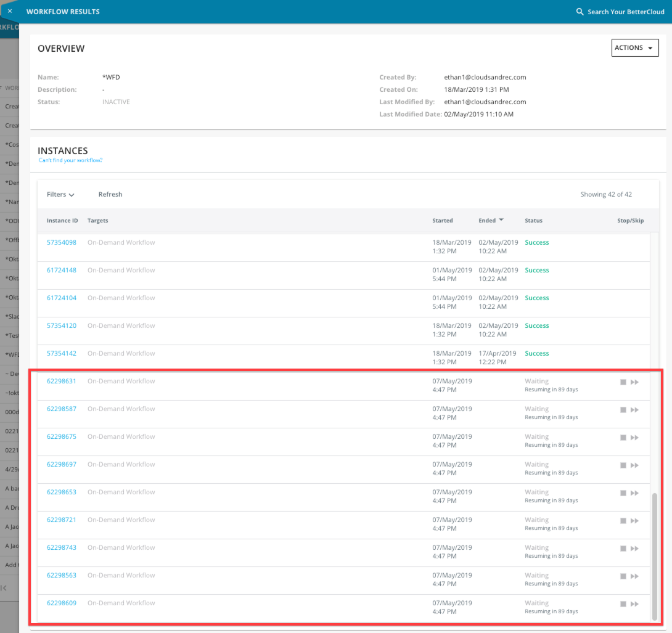The width and height of the screenshot is (672, 633).
Task: Skip instance 62298721
Action: pos(634,520)
